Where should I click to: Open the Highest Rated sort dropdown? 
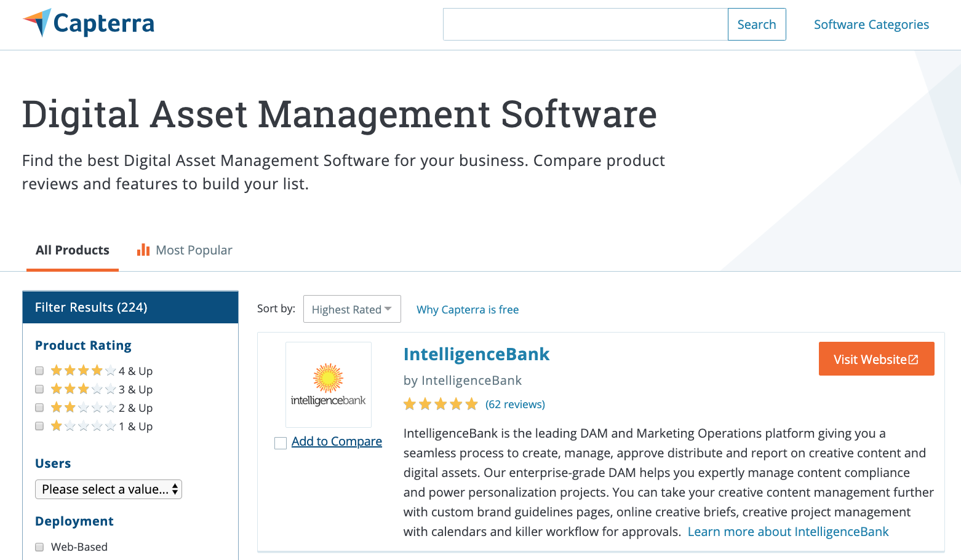tap(352, 309)
